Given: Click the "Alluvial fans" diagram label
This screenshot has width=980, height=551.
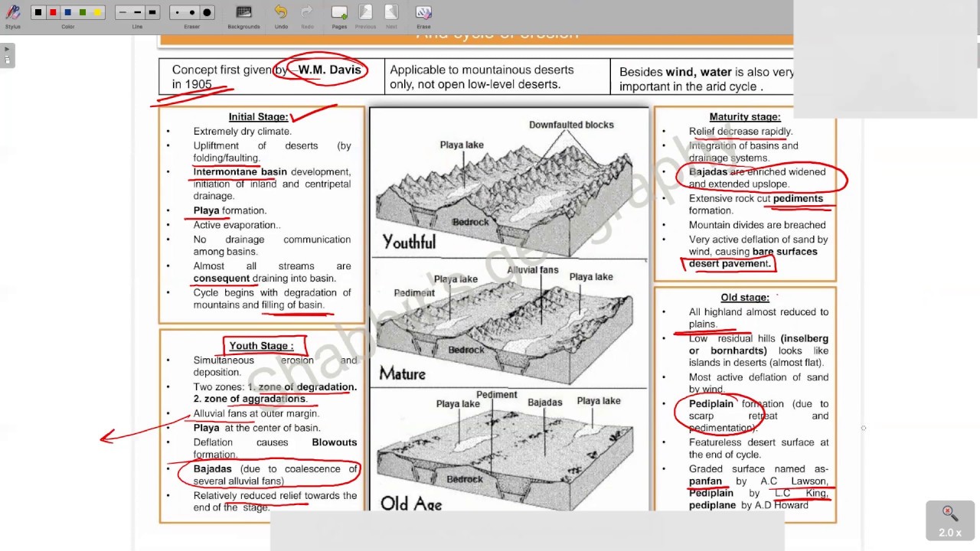Looking at the screenshot, I should coord(533,270).
